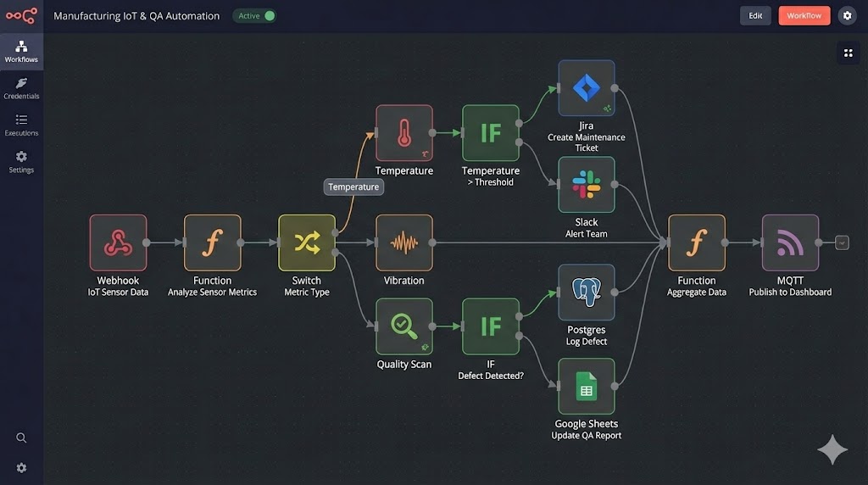Open the Jira Create Maintenance Ticket node

pyautogui.click(x=586, y=88)
